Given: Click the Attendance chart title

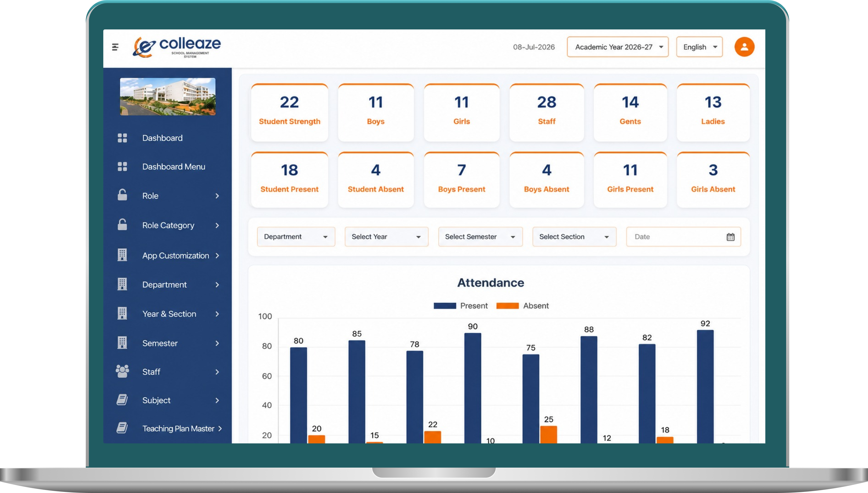Looking at the screenshot, I should tap(491, 283).
